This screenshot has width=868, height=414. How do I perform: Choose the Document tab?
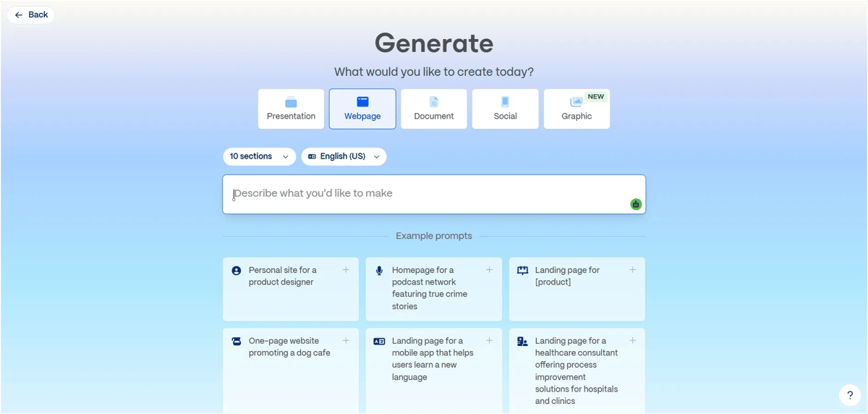(x=434, y=109)
